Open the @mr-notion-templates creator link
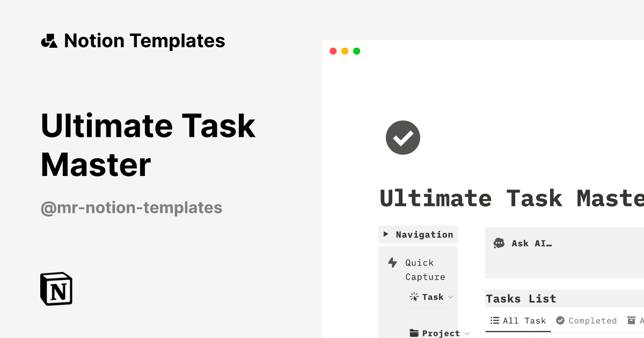644x338 pixels. click(131, 208)
